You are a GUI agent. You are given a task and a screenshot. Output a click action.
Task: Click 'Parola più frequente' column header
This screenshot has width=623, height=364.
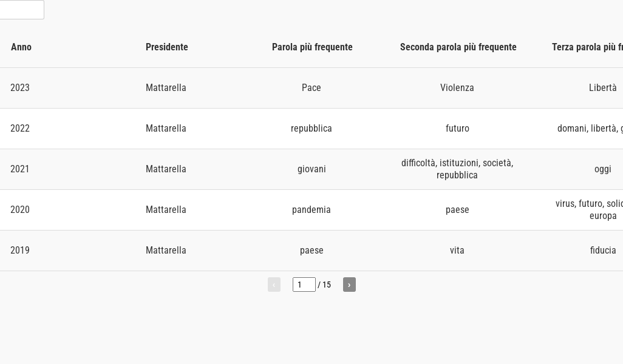[x=312, y=47]
